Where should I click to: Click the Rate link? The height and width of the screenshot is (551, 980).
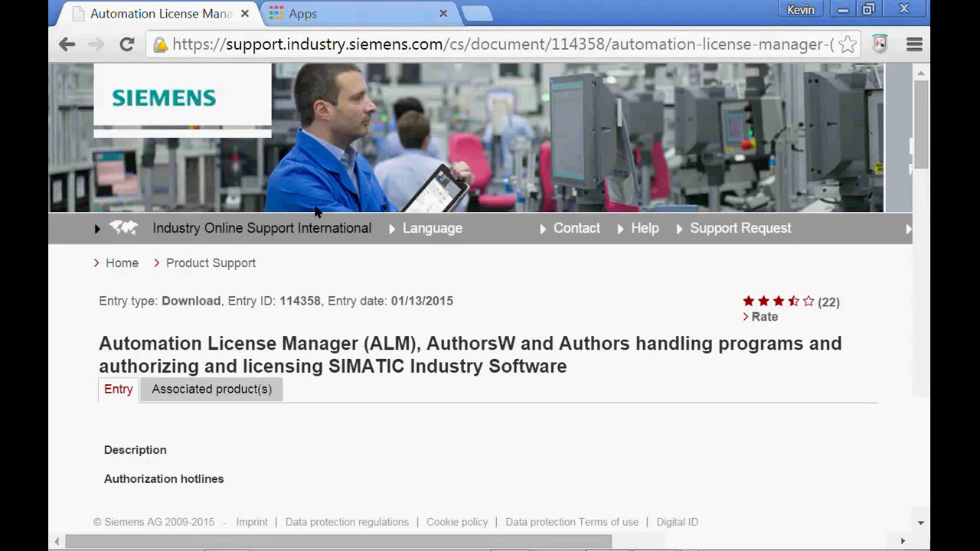(x=764, y=317)
